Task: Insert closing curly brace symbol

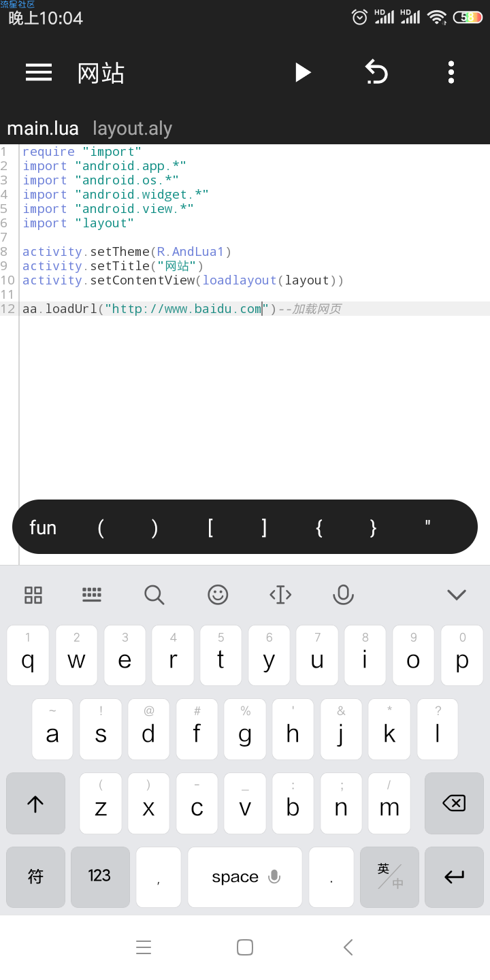Action: (x=373, y=527)
